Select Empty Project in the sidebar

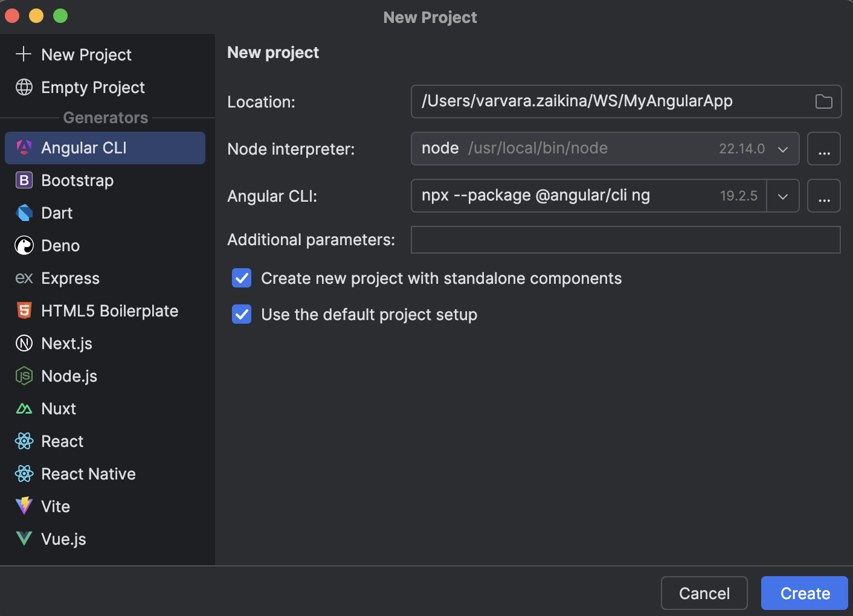[92, 87]
